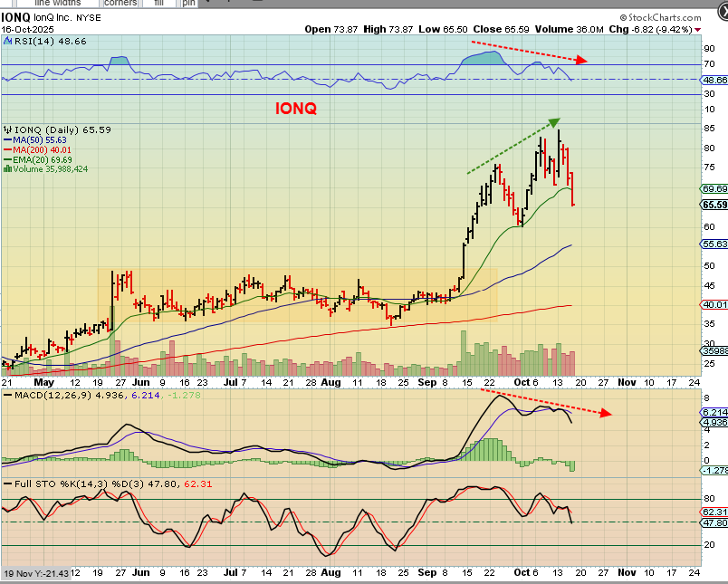Viewport: 728px width, 584px height.
Task: Click the 'MA(50) 55.63' legend entry
Action: [x=40, y=139]
